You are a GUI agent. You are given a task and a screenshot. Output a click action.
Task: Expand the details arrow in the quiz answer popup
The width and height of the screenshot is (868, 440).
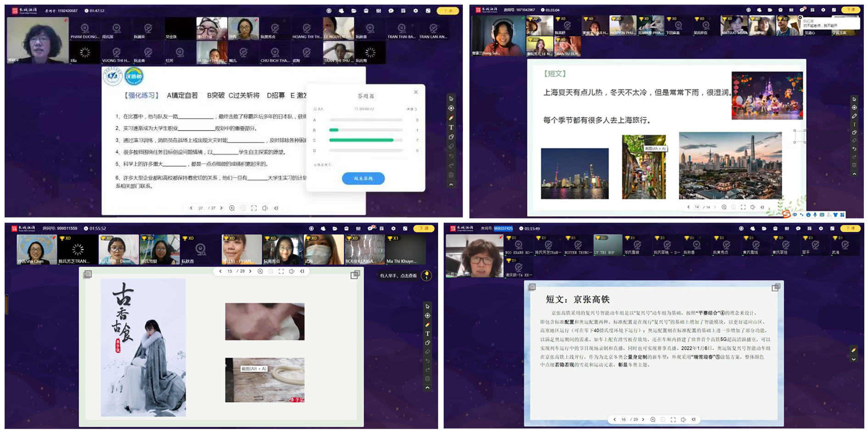pos(412,109)
